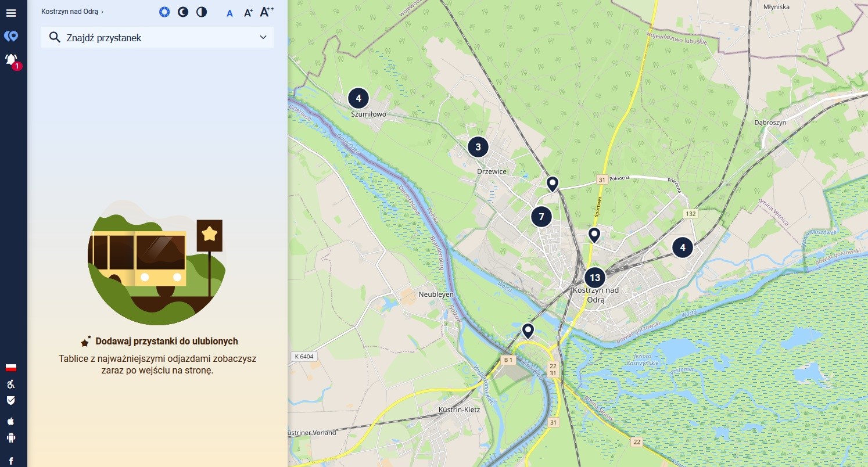868x467 pixels.
Task: Open the Android app link
Action: tap(10, 438)
